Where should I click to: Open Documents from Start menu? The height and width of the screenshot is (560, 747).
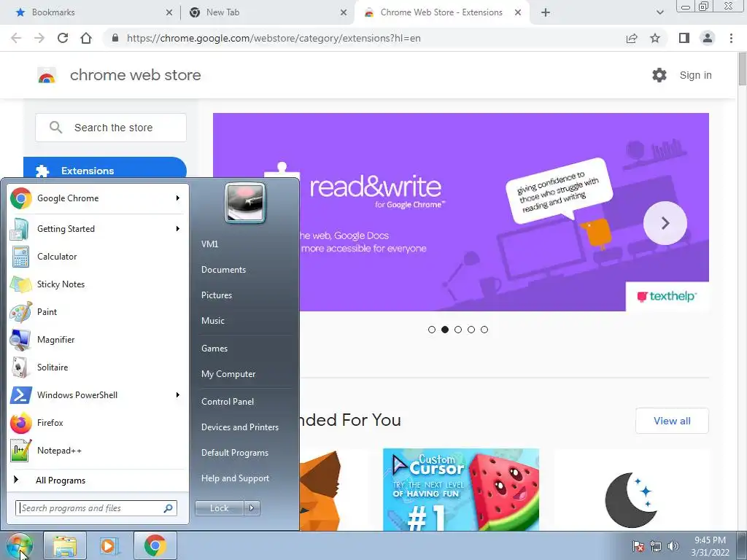pyautogui.click(x=223, y=270)
